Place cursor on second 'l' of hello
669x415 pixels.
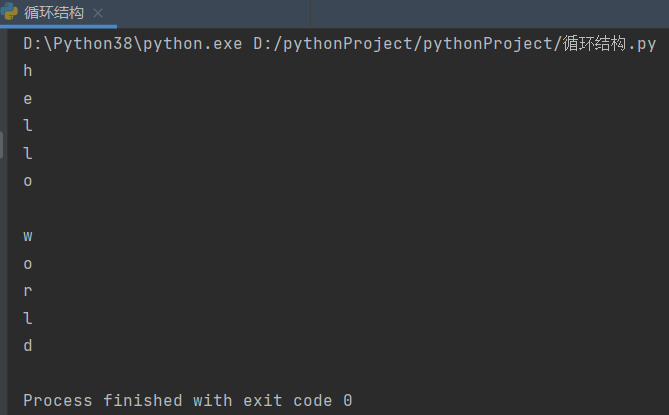28,154
